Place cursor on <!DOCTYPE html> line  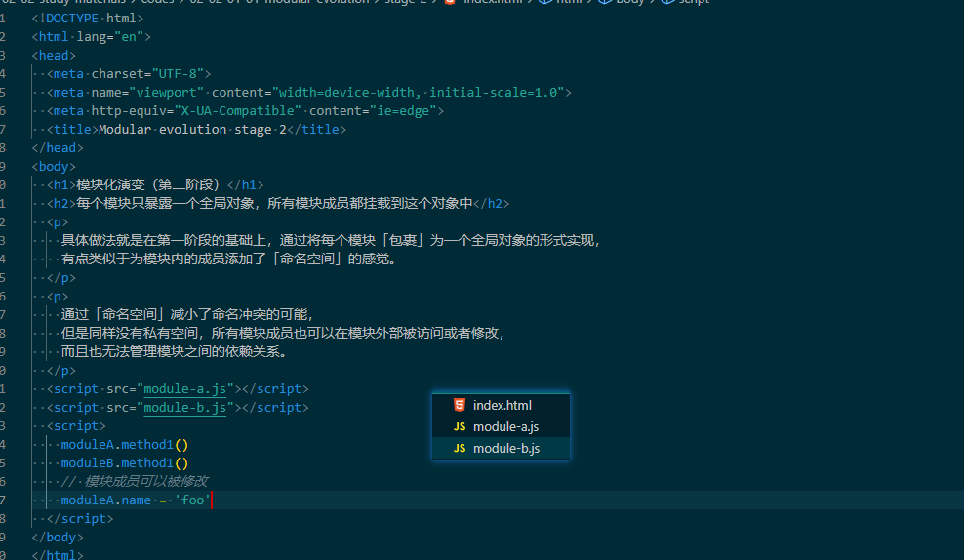87,19
